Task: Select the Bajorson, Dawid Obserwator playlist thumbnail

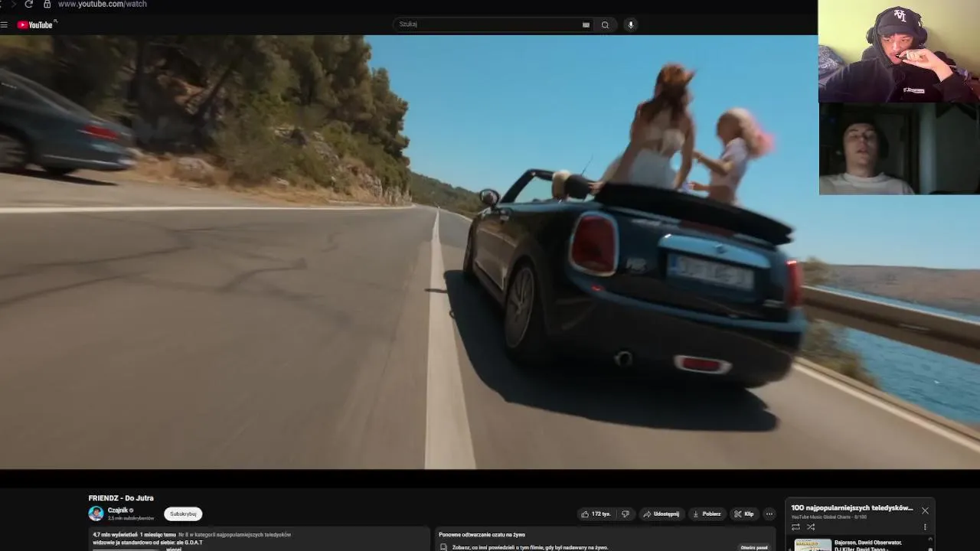Action: 813,545
